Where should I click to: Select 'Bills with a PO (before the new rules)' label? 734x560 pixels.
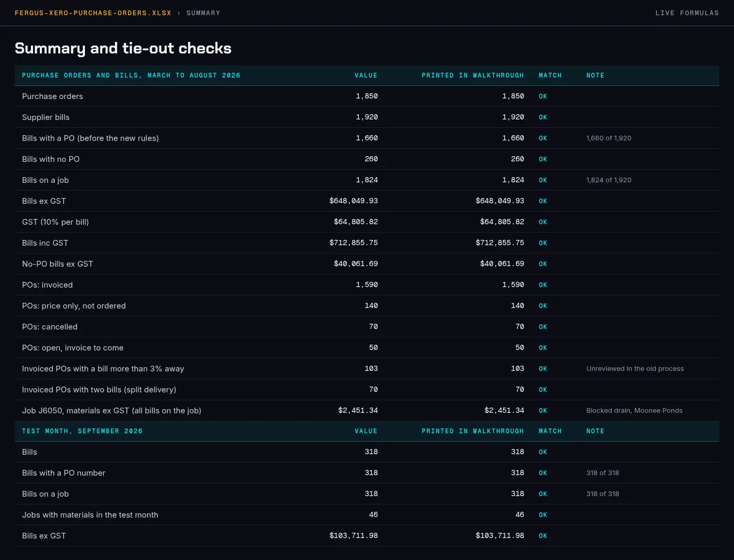[x=90, y=138]
